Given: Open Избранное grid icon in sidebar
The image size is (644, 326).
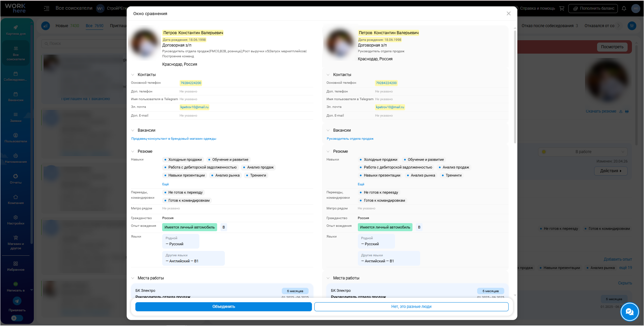Looking at the screenshot, I should (16, 264).
